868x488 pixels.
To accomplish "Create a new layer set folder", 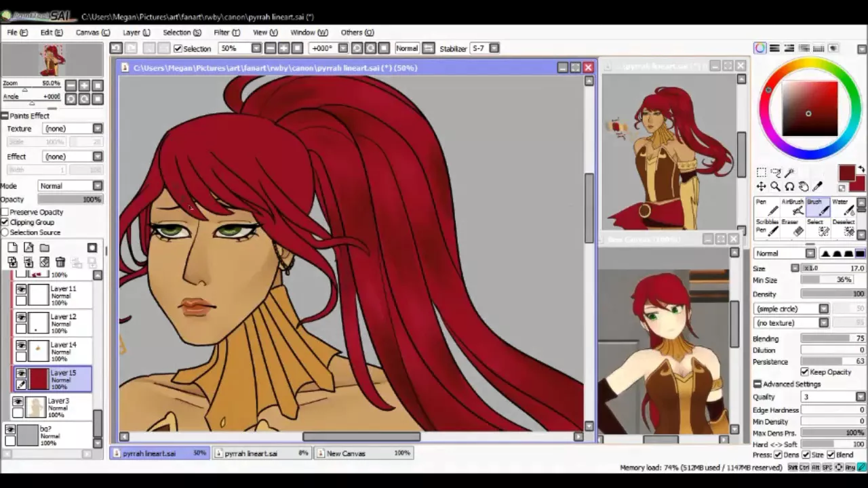I will [x=45, y=247].
